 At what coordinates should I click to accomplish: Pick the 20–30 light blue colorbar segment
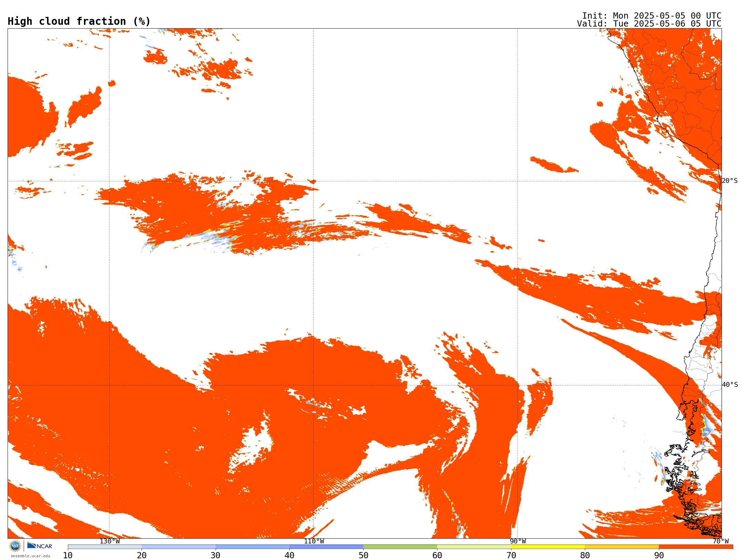coord(178,547)
